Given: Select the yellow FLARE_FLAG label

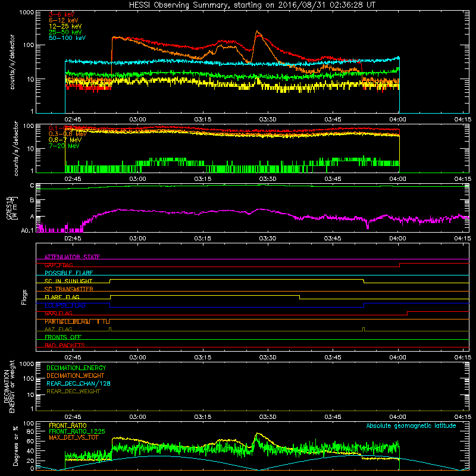Looking at the screenshot, I should [62, 297].
